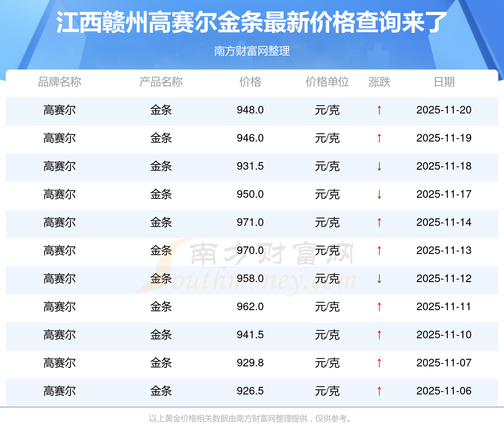Click the 价格单位 column header
This screenshot has height=424, width=504.
pyautogui.click(x=327, y=82)
